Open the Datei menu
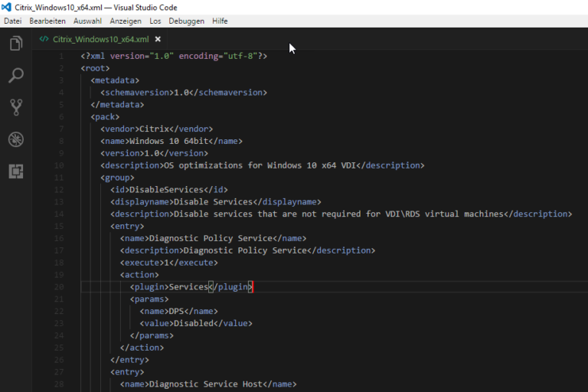Screen dimensions: 588x392 [x=12, y=21]
